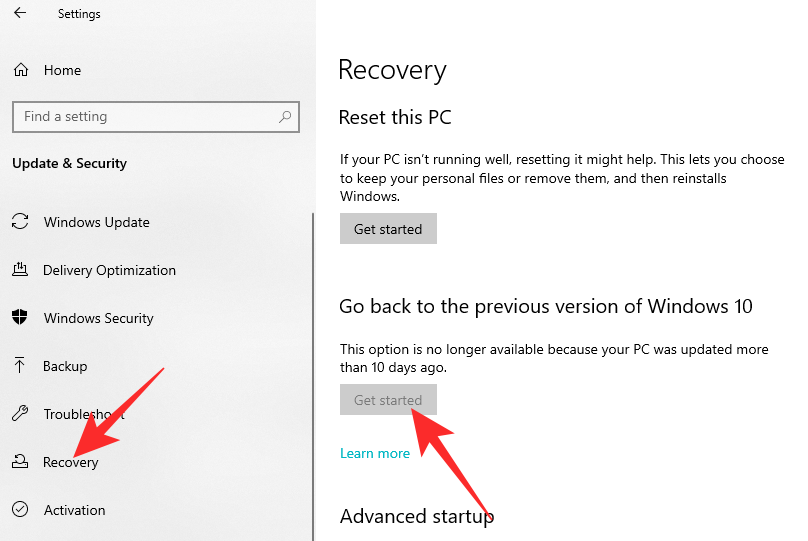
Task: Click the Recovery sidebar icon
Action: 20,462
